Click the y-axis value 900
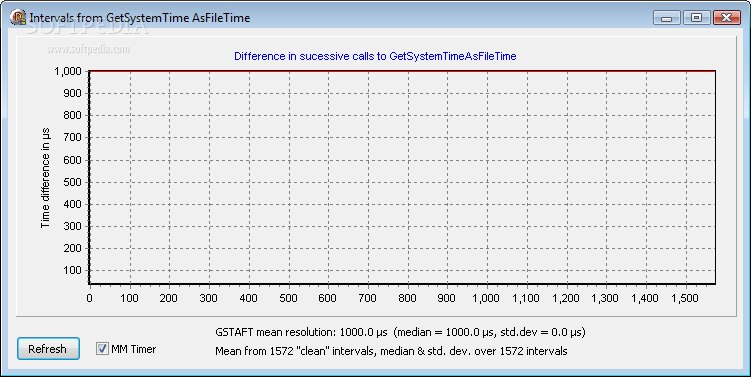 click(73, 93)
